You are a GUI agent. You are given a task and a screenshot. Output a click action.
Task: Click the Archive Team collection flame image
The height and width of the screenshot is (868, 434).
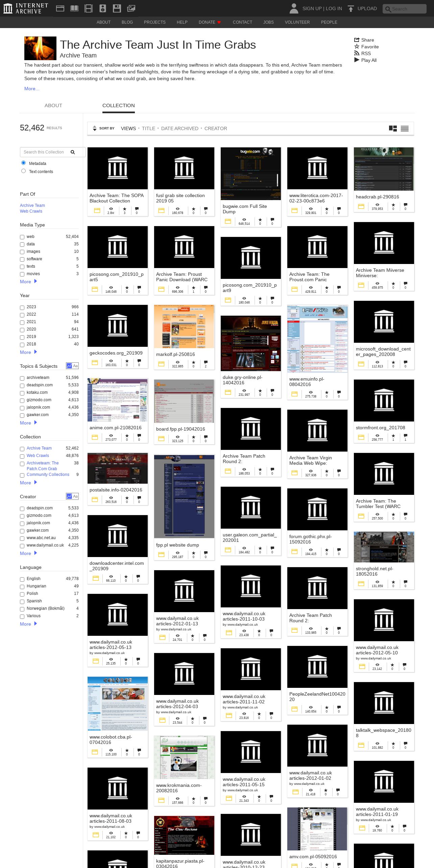pos(40,48)
